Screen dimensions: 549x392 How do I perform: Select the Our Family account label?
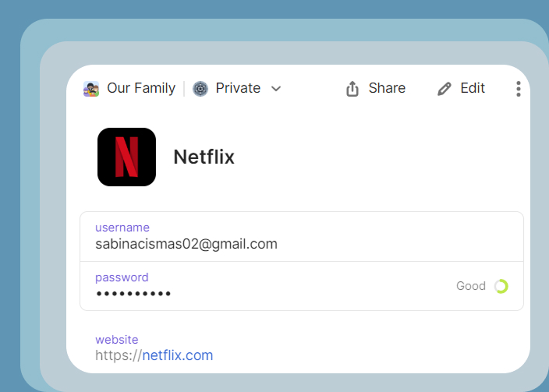click(141, 88)
